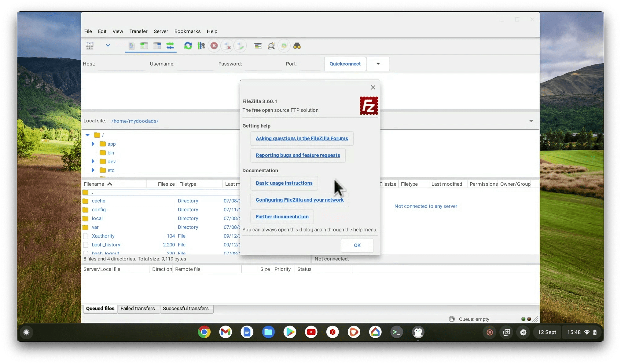This screenshot has height=364, width=621.
Task: Toggle synchronized browsing icon
Action: point(284,46)
